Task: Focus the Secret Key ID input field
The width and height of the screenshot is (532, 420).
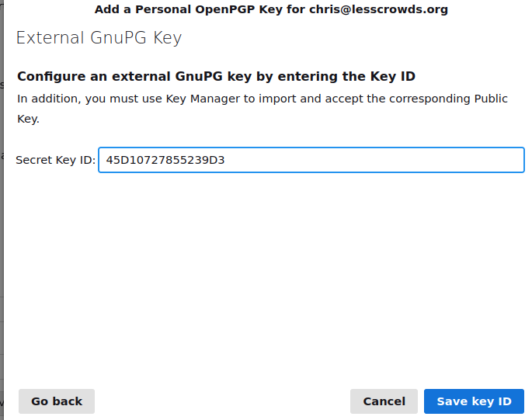Action: tap(311, 160)
